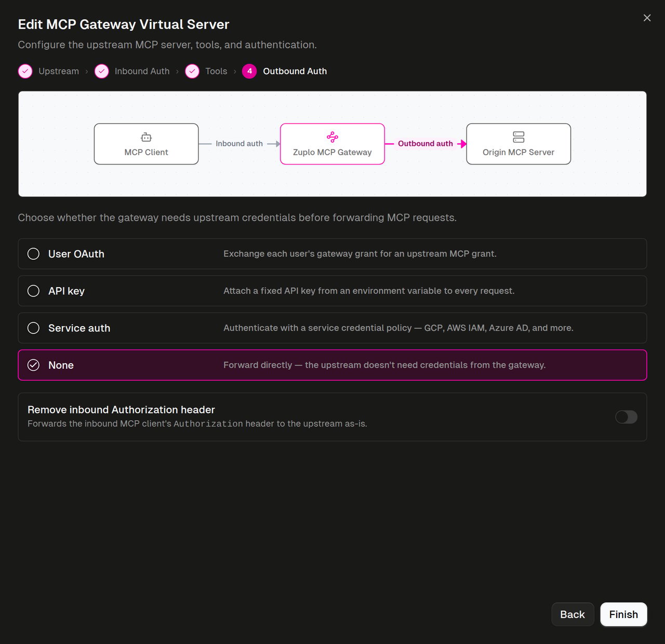Click the None option description text
The height and width of the screenshot is (644, 665).
pyautogui.click(x=384, y=365)
